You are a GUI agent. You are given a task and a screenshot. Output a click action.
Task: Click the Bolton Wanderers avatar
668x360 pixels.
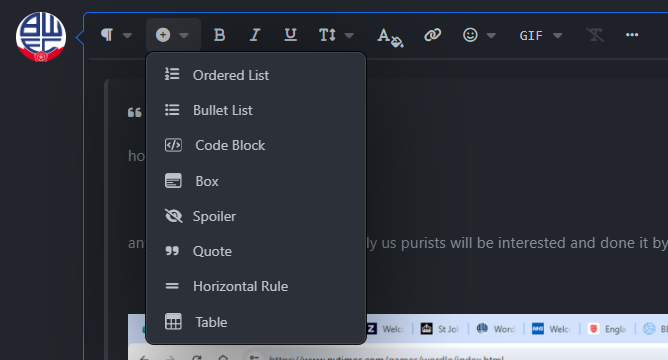(41, 37)
